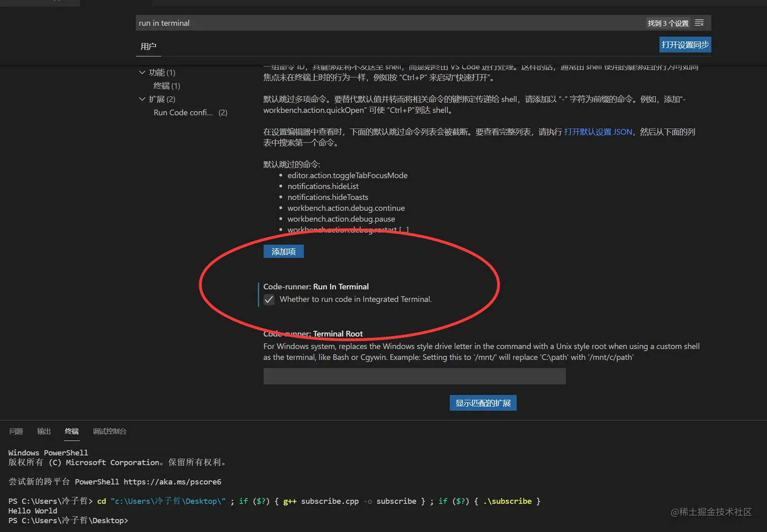This screenshot has width=767, height=532.
Task: Click the 显示匹配的扩展 button
Action: 483,403
